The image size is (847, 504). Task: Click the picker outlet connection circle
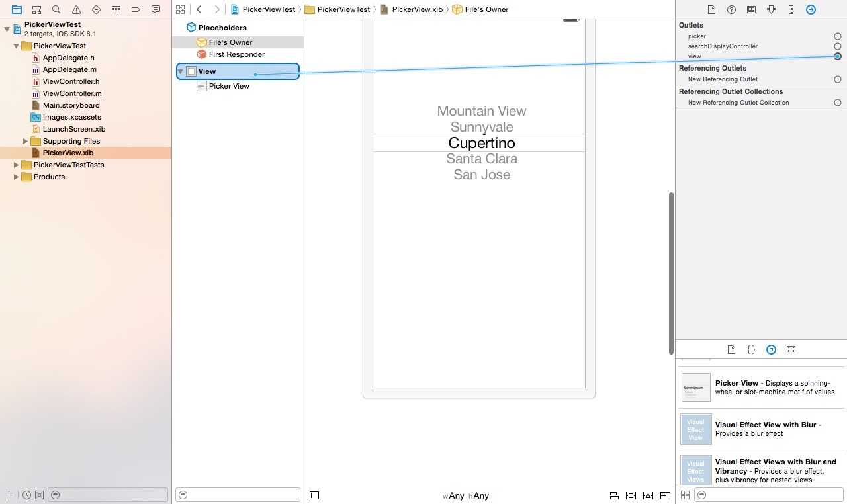[838, 36]
